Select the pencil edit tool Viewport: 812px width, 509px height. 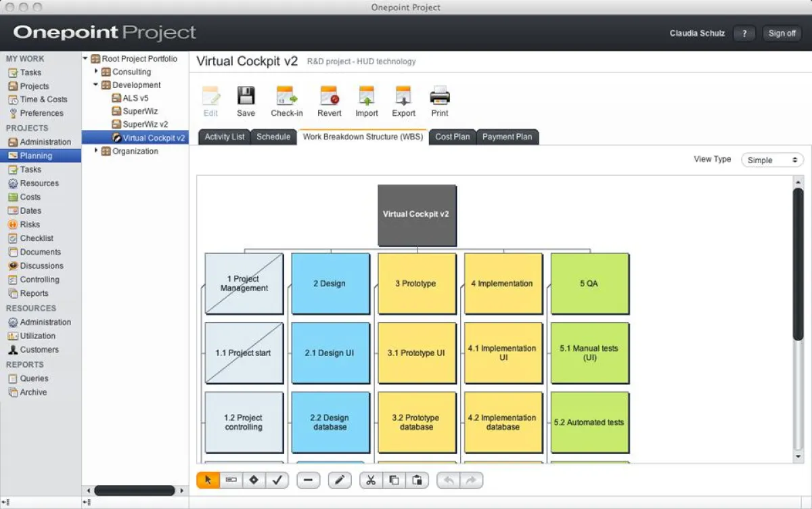340,480
